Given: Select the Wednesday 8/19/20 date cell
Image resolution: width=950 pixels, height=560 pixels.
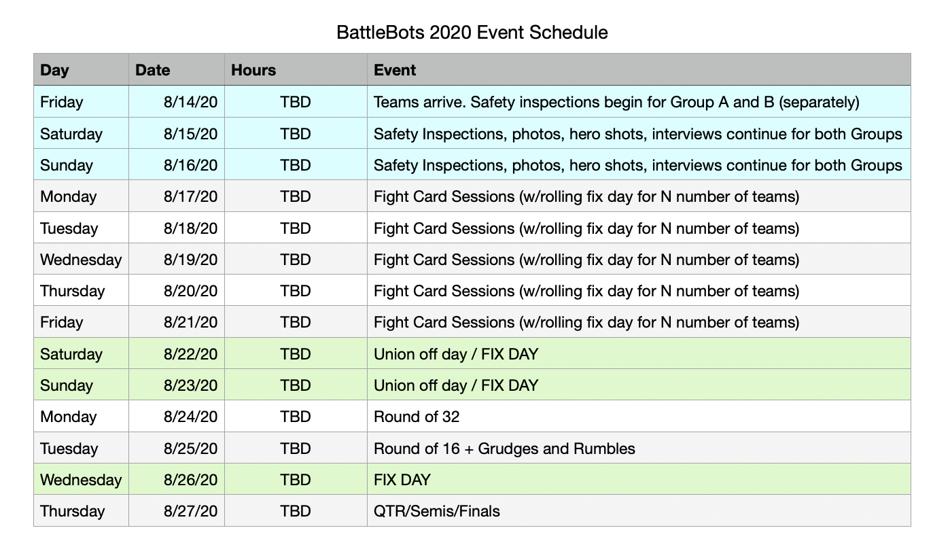Looking at the screenshot, I should tap(177, 259).
